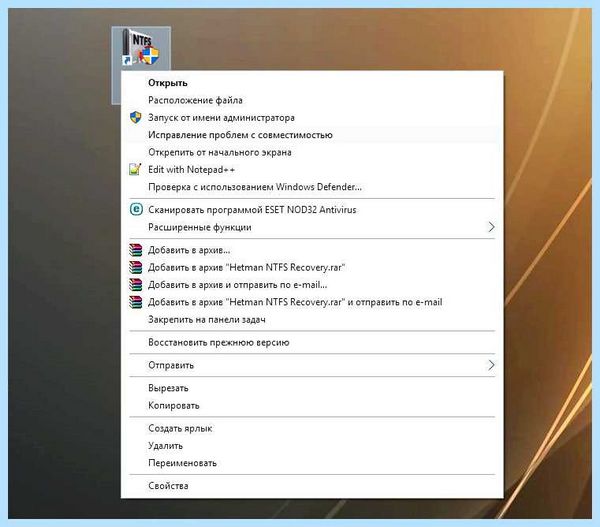Open the Отправить menu entry
The image size is (600, 527).
(x=312, y=365)
